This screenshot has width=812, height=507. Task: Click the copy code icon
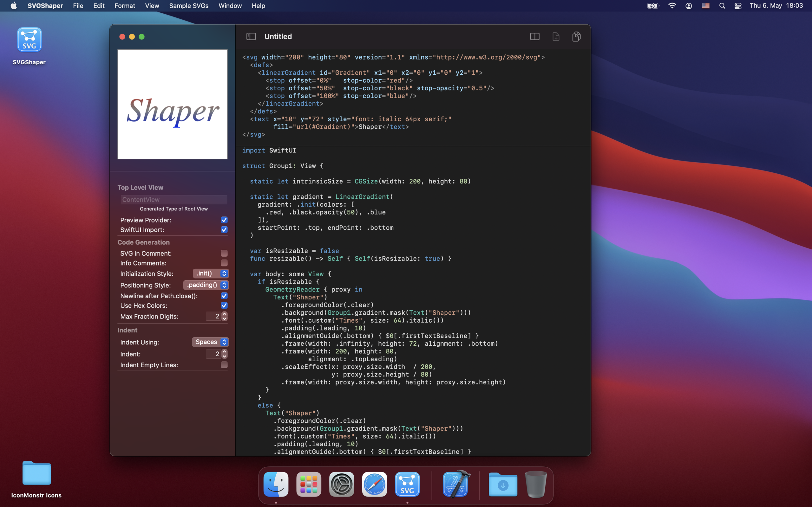(576, 36)
